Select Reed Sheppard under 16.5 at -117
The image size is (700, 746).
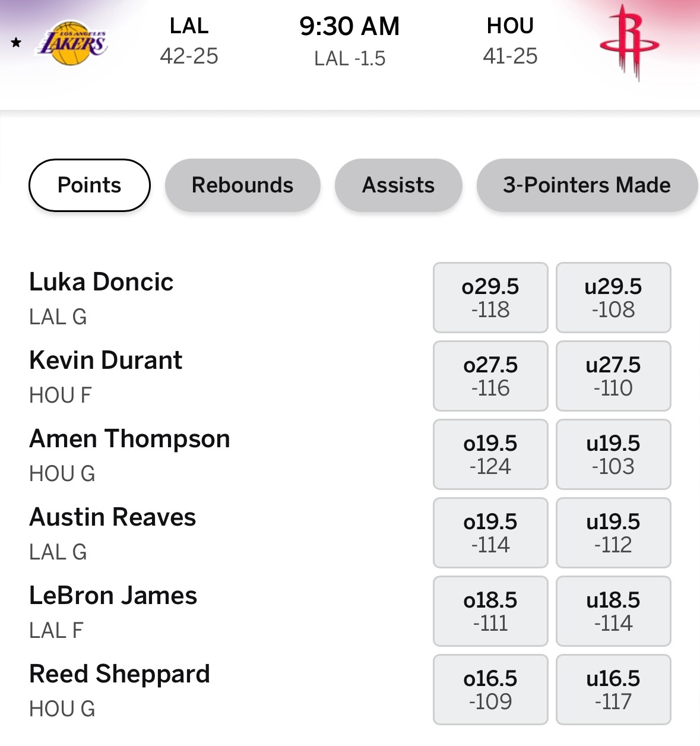(x=613, y=690)
